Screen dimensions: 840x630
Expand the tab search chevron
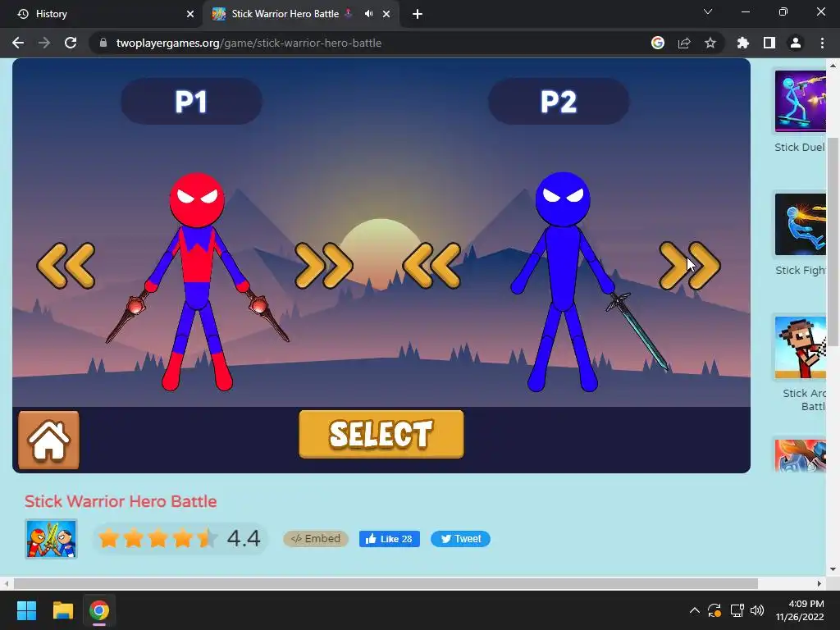click(x=708, y=11)
